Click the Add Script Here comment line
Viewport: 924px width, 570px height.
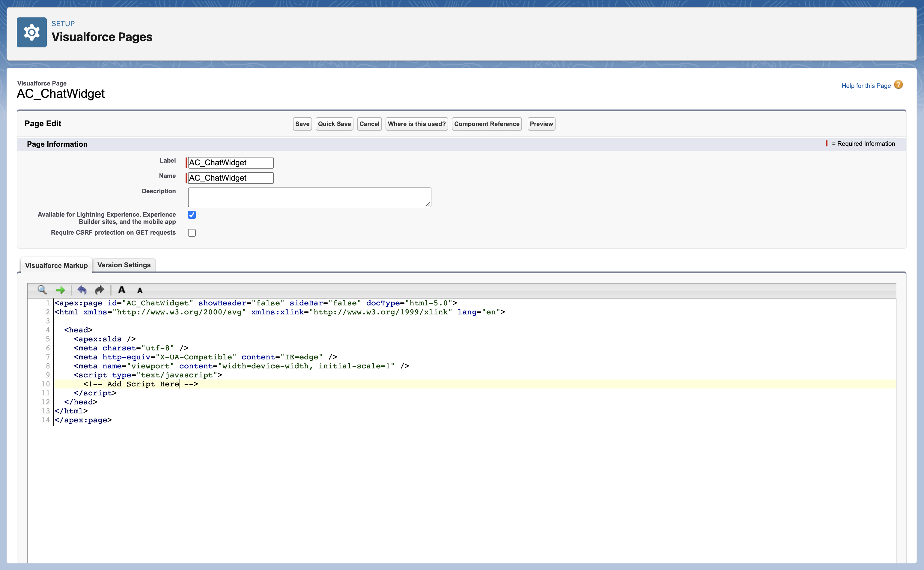pos(141,384)
